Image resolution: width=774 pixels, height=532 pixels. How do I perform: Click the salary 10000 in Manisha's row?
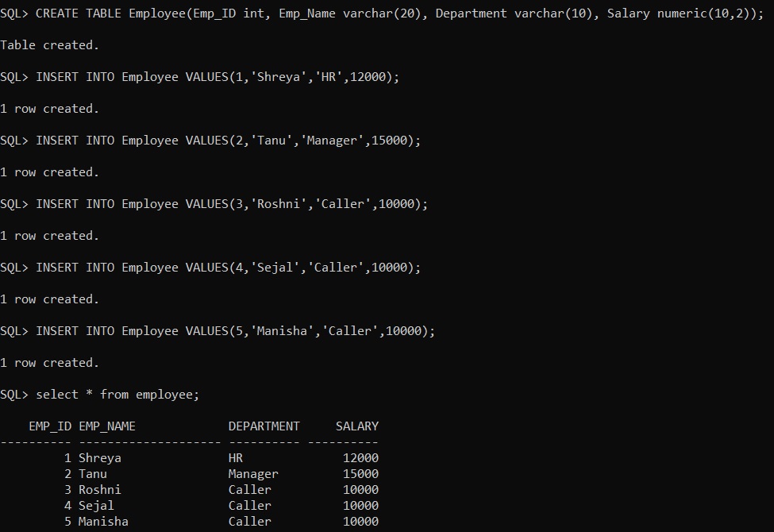(361, 521)
